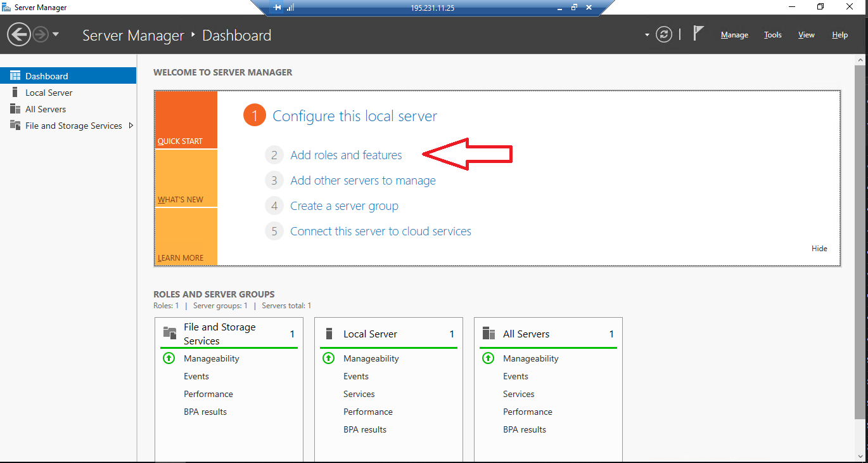The height and width of the screenshot is (463, 868).
Task: Click the back navigation arrow icon
Action: tap(19, 34)
